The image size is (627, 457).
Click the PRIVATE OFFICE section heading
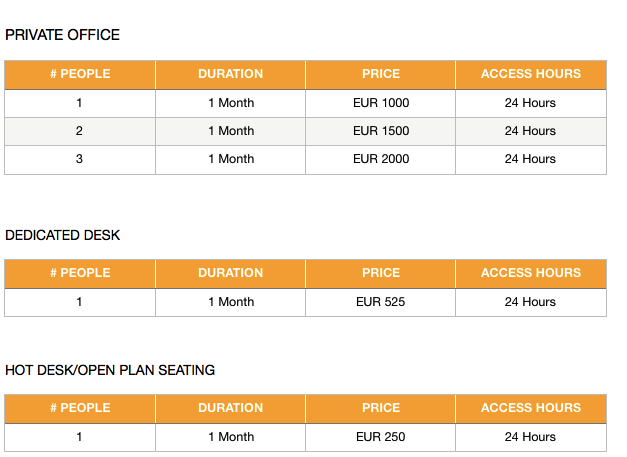tap(62, 35)
